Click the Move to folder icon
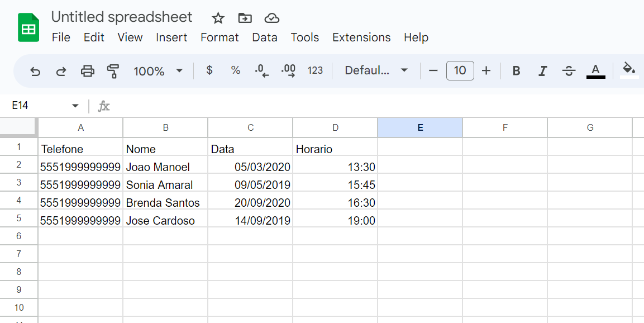 245,18
